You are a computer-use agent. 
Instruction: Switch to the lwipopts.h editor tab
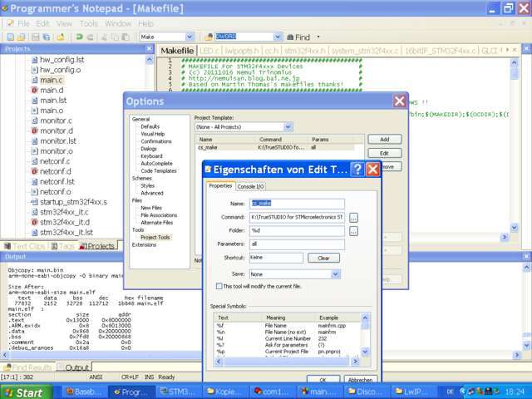[x=242, y=51]
